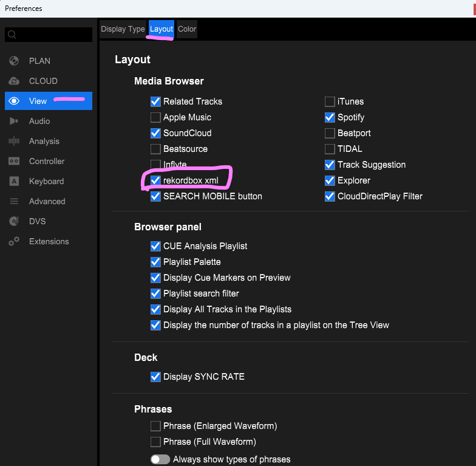Click the PLAN sidebar icon
Viewport: 476px width, 466px height.
click(13, 61)
